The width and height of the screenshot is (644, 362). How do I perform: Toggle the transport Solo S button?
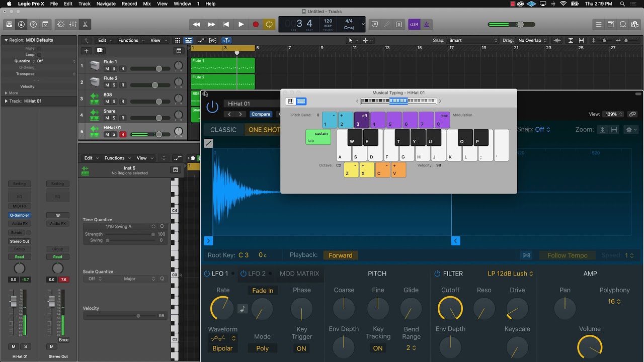pos(399,24)
